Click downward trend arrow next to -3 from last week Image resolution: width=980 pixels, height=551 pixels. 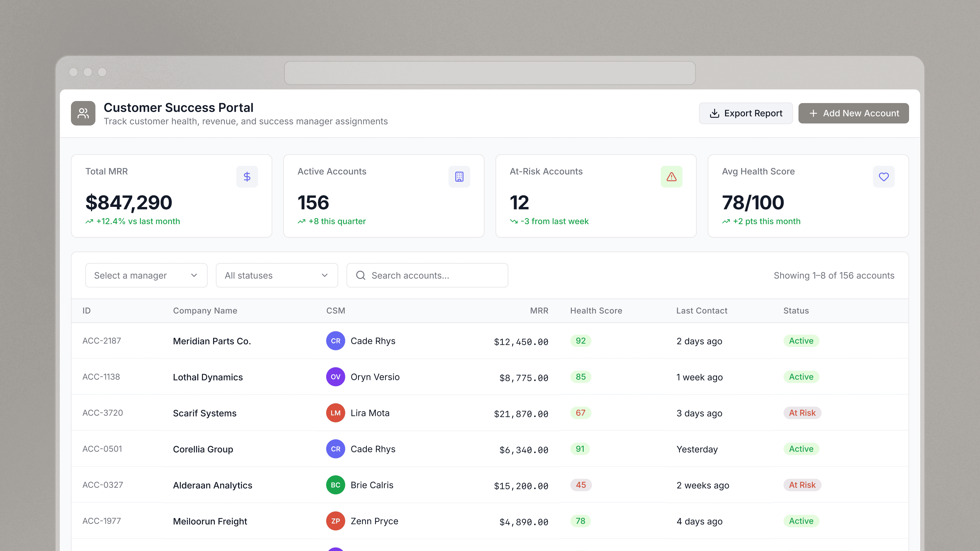[x=514, y=221]
